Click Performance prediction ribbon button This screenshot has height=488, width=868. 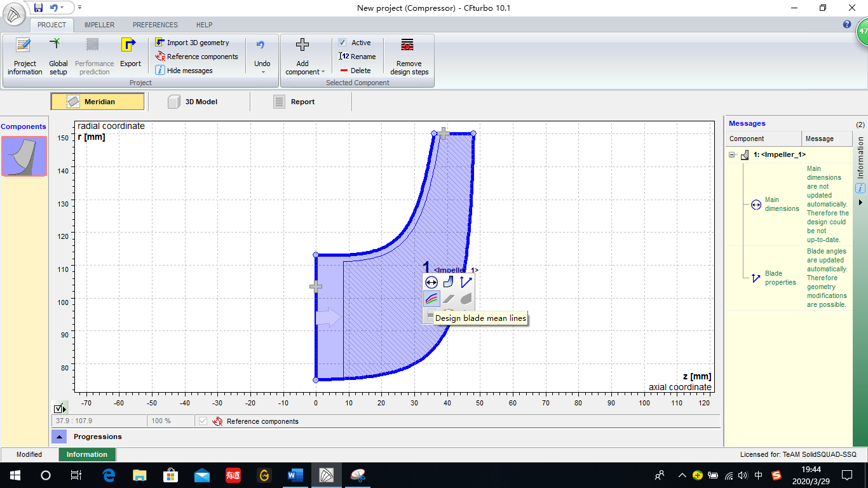point(94,56)
